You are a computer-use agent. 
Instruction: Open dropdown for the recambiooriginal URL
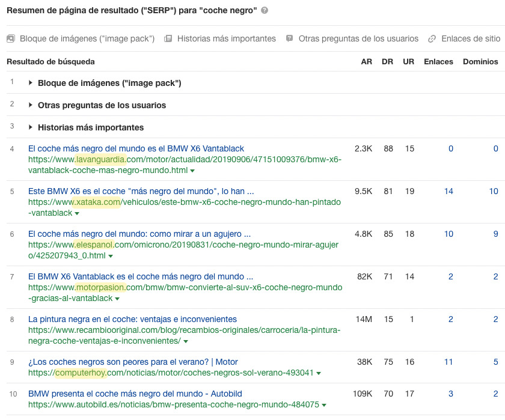click(x=186, y=341)
